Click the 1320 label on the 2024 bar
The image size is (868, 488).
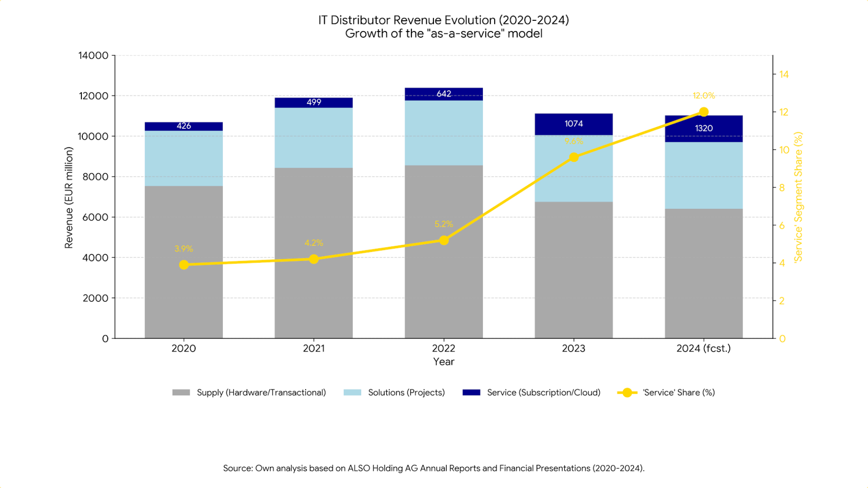(x=703, y=128)
